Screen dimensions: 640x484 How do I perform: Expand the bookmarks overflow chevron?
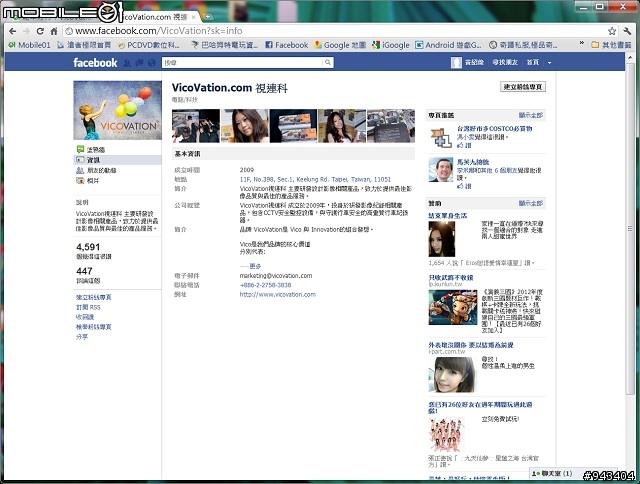coord(582,43)
